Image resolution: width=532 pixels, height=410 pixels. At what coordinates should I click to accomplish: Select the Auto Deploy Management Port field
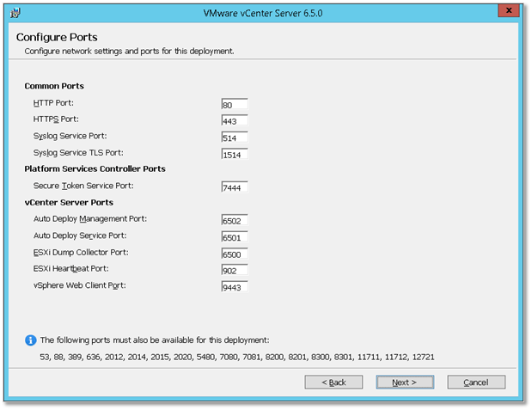235,220
